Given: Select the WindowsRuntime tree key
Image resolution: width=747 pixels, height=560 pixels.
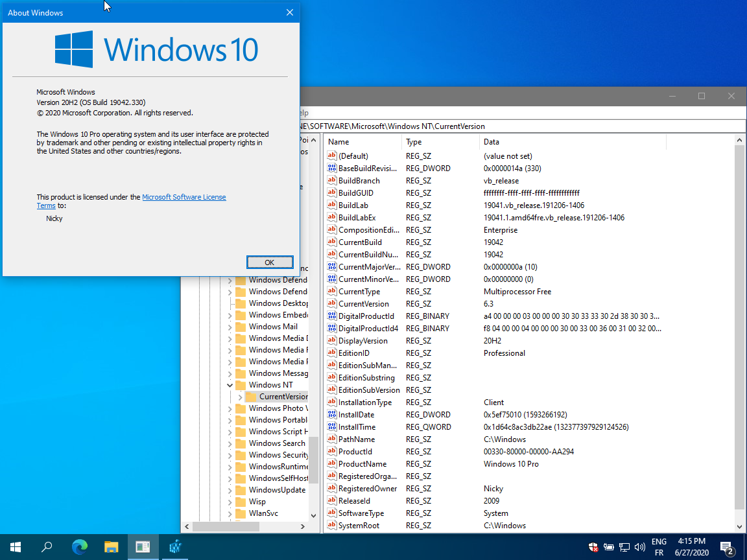Looking at the screenshot, I should [x=278, y=467].
